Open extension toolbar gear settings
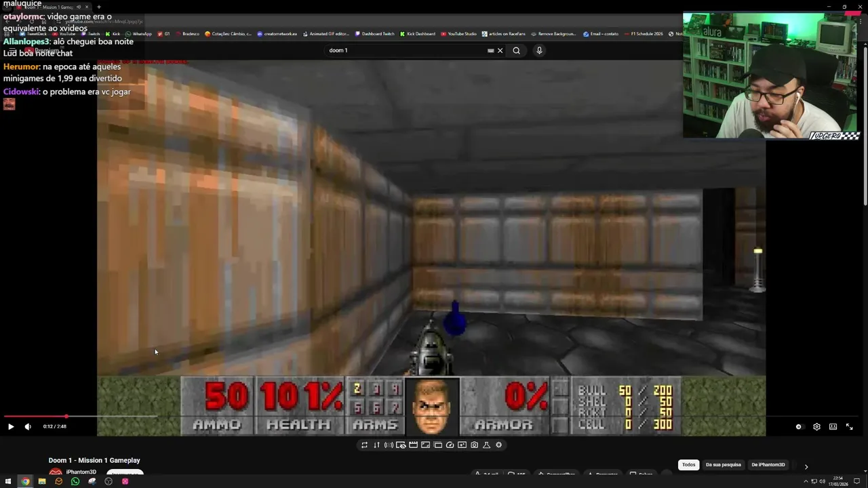This screenshot has height=488, width=868. coord(498,445)
